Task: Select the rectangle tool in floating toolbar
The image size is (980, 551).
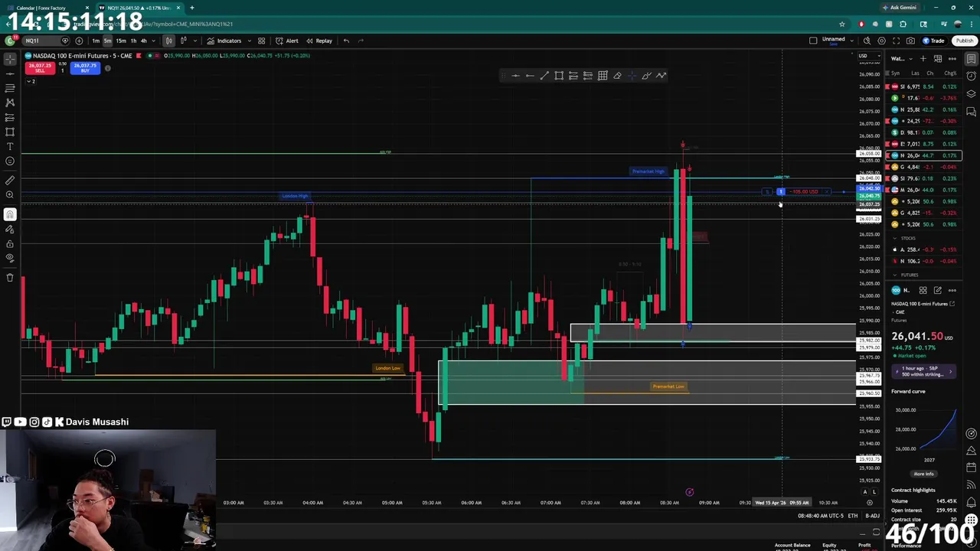Action: (x=559, y=76)
